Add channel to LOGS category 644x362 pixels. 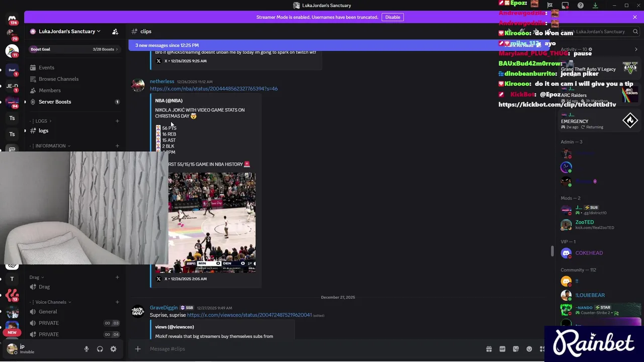[117, 121]
